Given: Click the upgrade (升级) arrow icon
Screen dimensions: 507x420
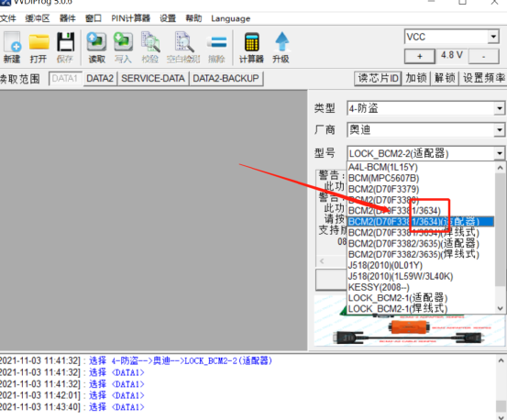Looking at the screenshot, I should [281, 47].
